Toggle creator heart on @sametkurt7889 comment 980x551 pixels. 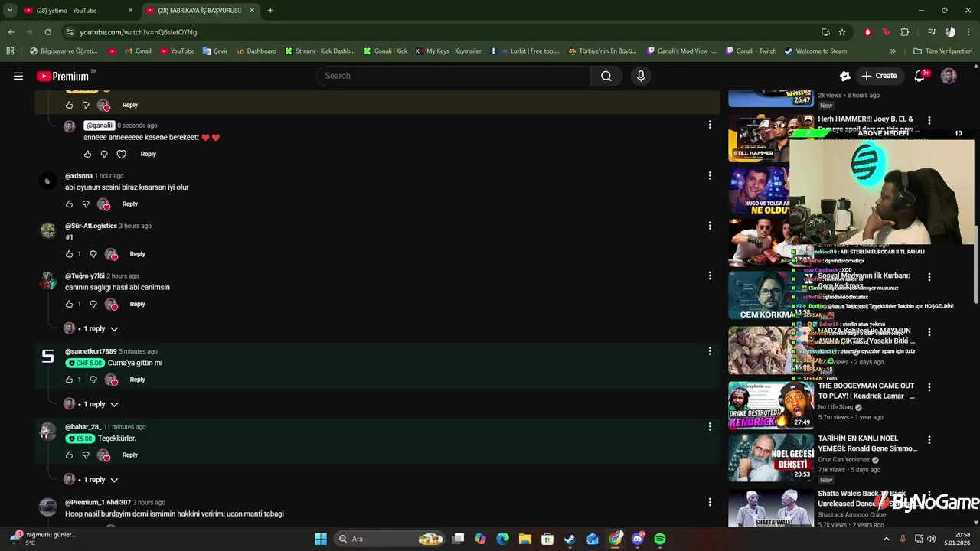pos(112,380)
